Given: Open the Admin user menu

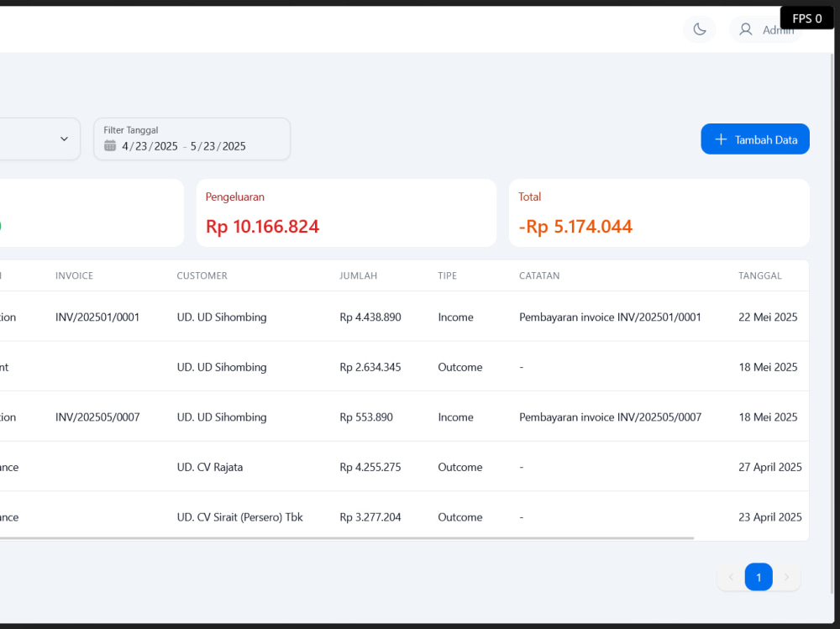Looking at the screenshot, I should click(766, 29).
